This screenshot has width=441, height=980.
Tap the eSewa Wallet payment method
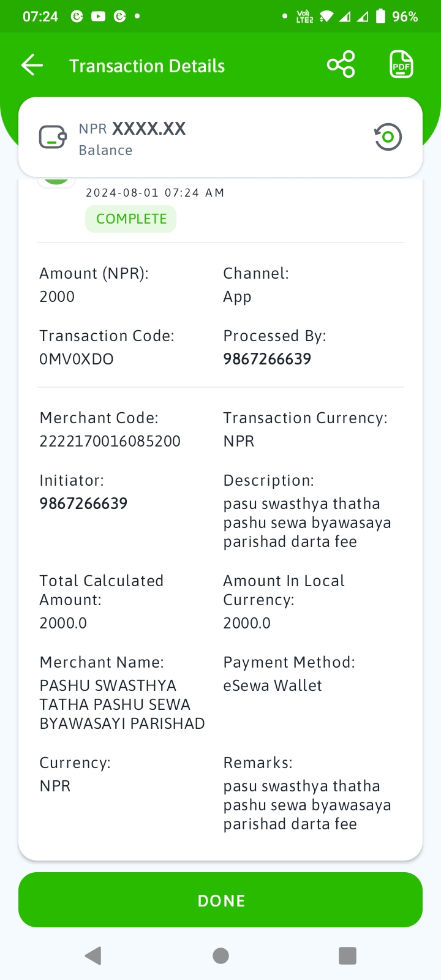pos(273,685)
